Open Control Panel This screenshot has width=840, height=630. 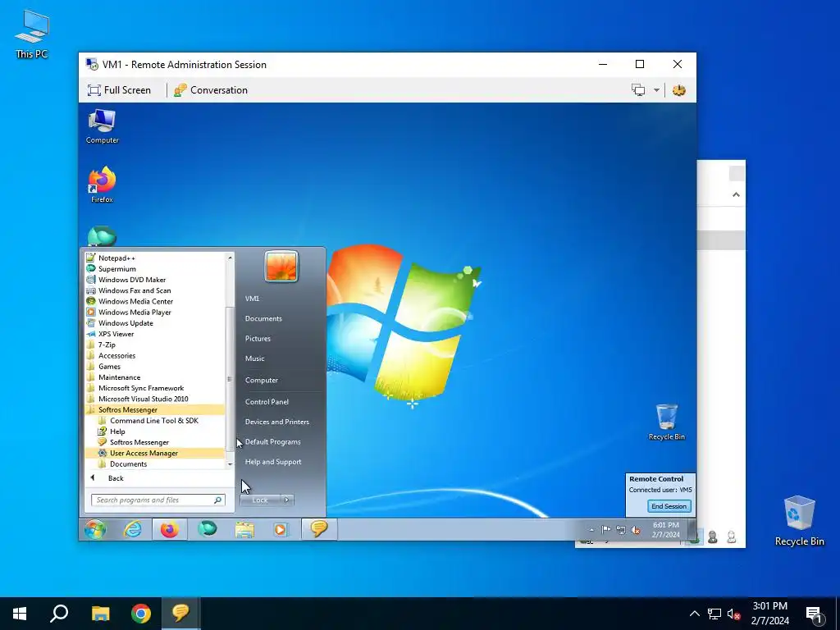coord(267,402)
